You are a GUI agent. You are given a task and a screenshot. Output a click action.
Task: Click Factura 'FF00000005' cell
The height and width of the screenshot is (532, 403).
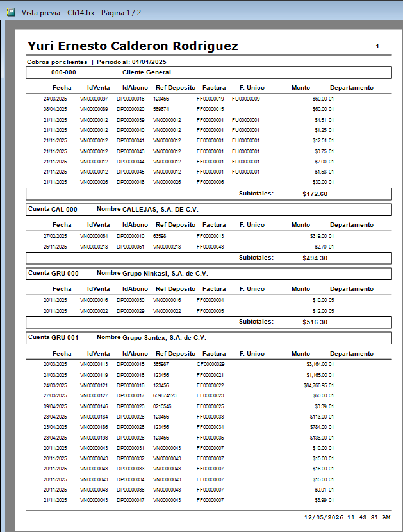tap(210, 311)
